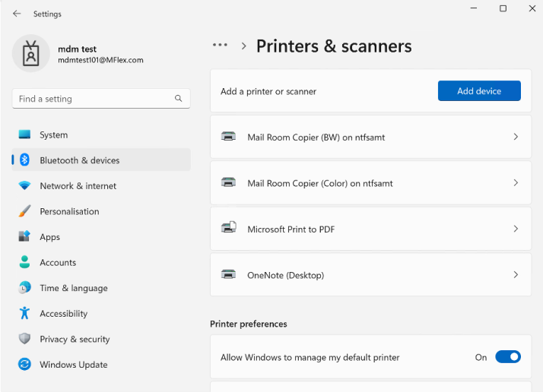Expand Mail Room Copier (Color) chevron
The image size is (543, 392).
click(516, 182)
